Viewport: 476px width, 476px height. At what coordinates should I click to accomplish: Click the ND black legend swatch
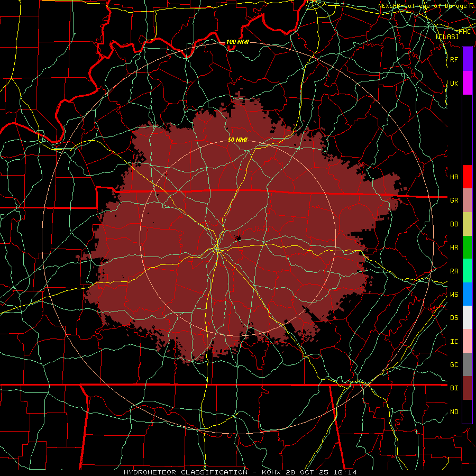coord(467,411)
